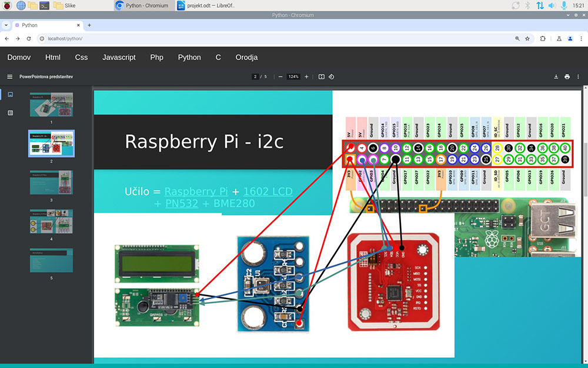Zoom in the PDF with plus
The width and height of the screenshot is (588, 368).
(306, 77)
